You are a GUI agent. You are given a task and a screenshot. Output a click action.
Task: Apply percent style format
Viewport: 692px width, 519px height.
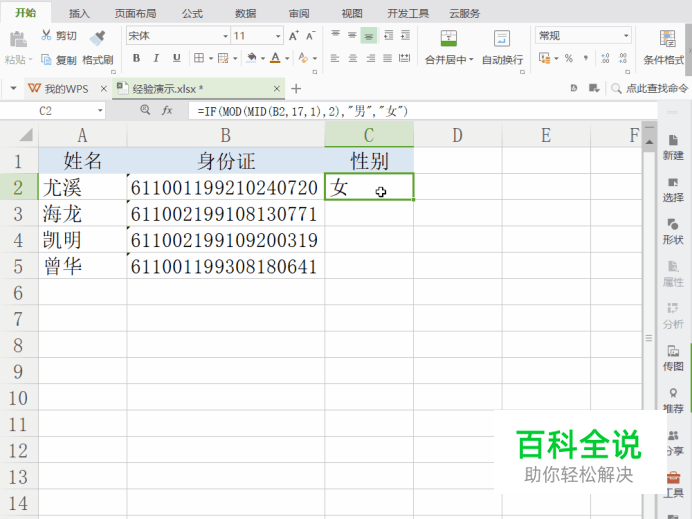568,58
